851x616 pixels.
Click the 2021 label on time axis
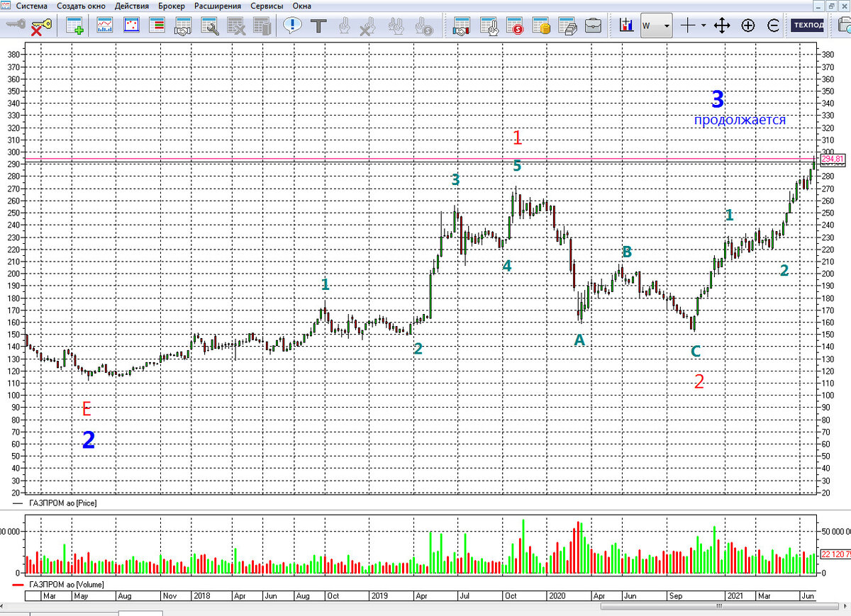point(734,596)
